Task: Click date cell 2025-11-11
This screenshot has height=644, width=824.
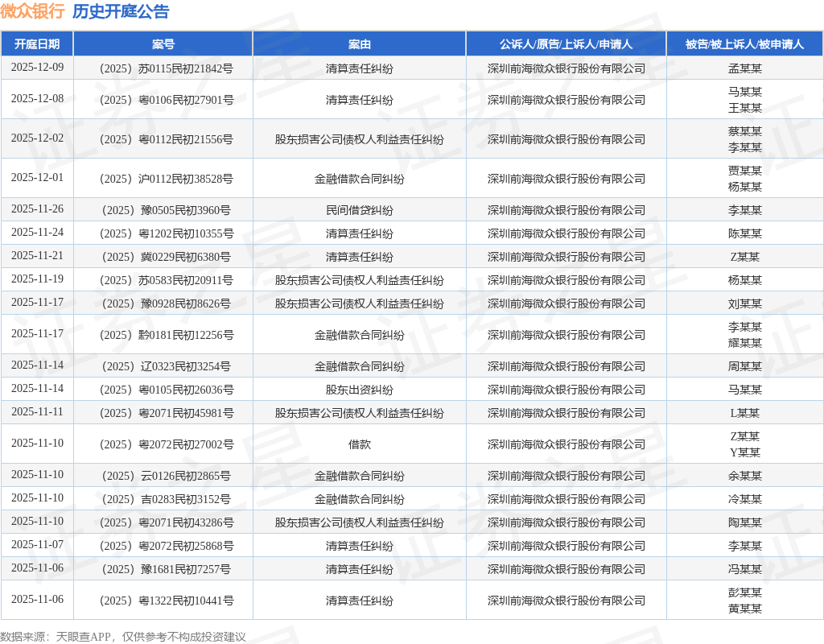Action: pos(37,411)
